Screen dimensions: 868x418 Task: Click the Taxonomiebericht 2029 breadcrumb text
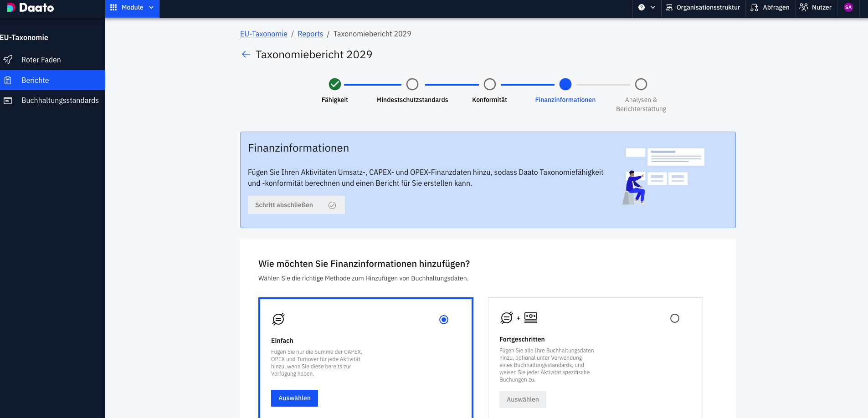(372, 34)
